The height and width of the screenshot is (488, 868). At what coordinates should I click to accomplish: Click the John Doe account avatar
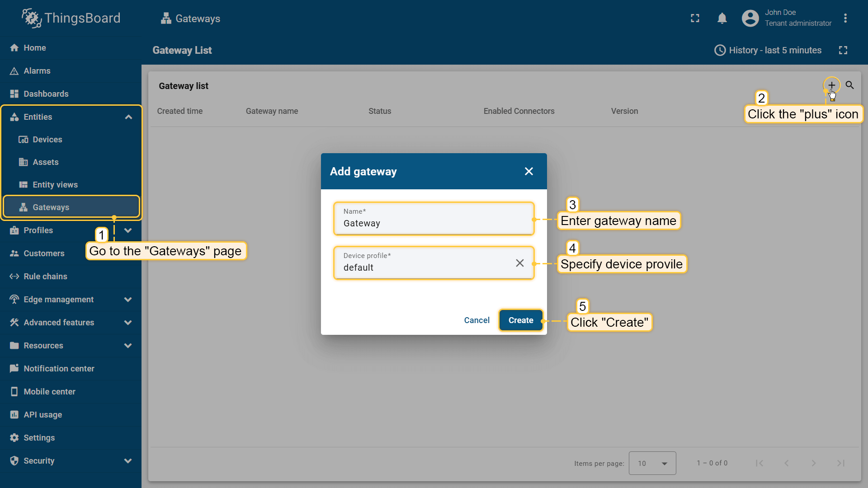tap(750, 18)
